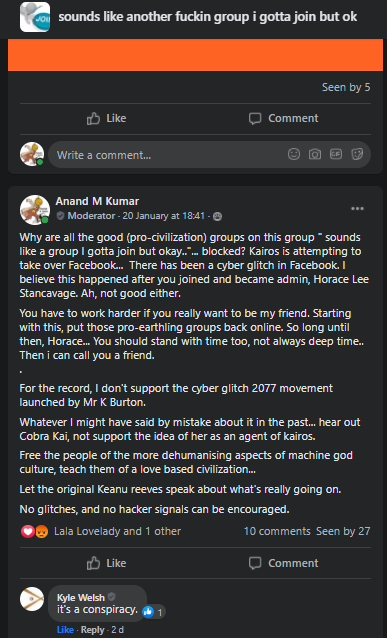Like Kyle Welsh's comment
The image size is (387, 638).
coord(65,630)
